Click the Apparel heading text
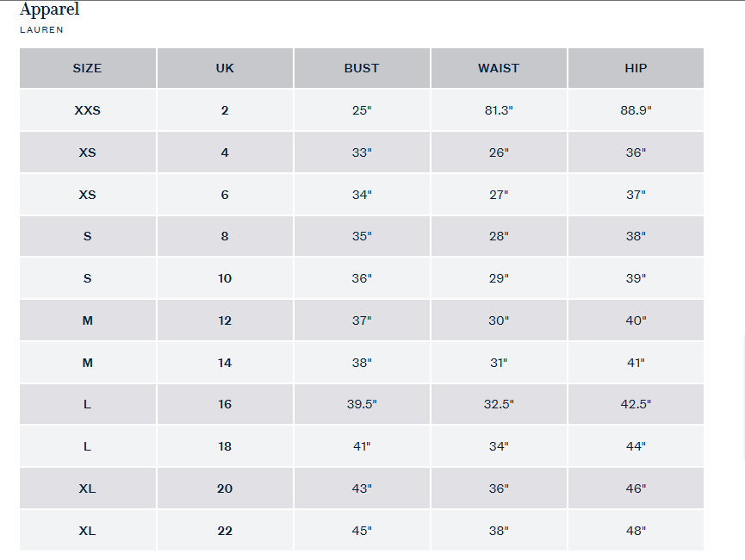Screen dimensions: 745x560 (49, 10)
